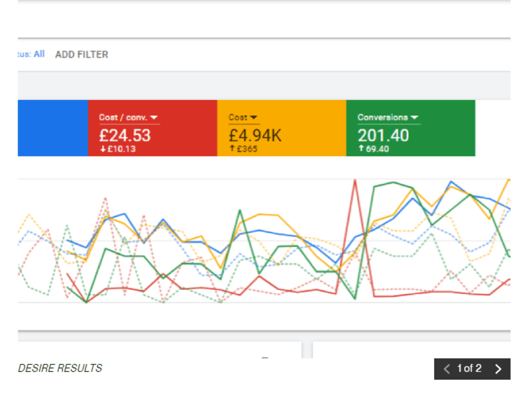Open the Cost metric dropdown
Image resolution: width=532 pixels, height=399 pixels.
tap(243, 118)
